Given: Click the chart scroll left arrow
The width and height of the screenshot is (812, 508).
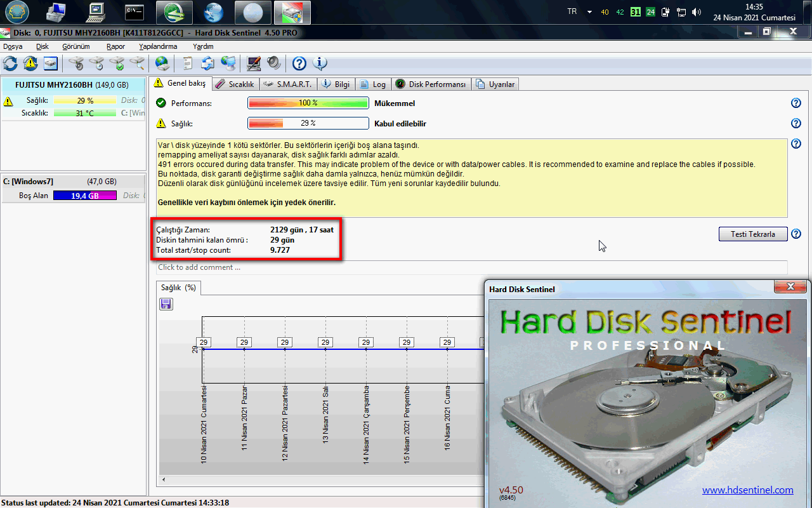Looking at the screenshot, I should (x=163, y=480).
